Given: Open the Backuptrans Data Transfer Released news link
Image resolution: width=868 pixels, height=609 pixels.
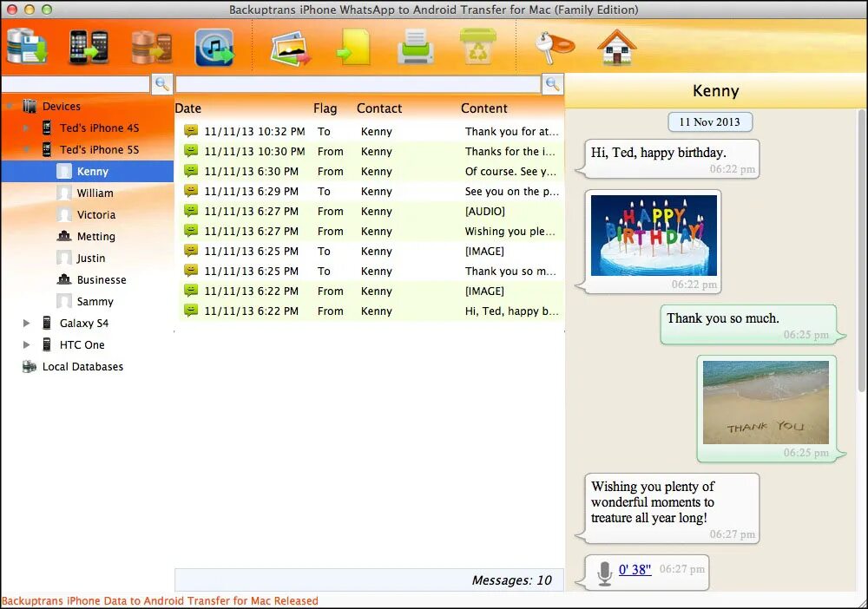Looking at the screenshot, I should [160, 600].
